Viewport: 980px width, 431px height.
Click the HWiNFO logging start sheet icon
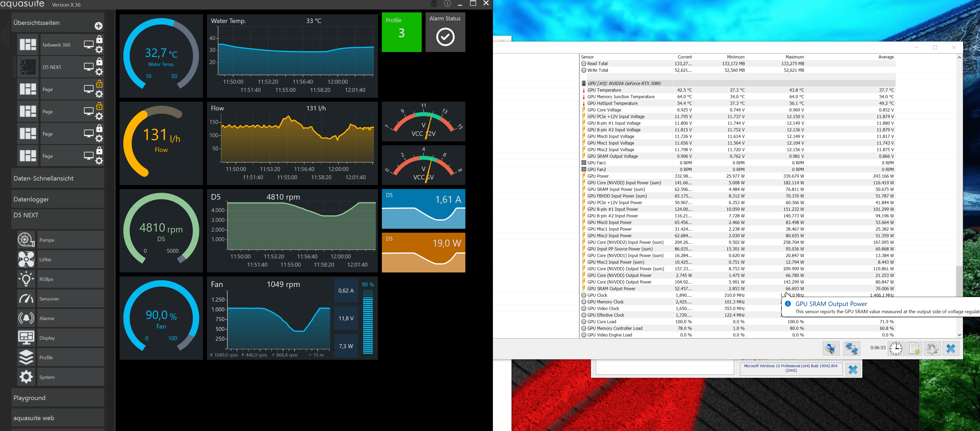pos(914,348)
